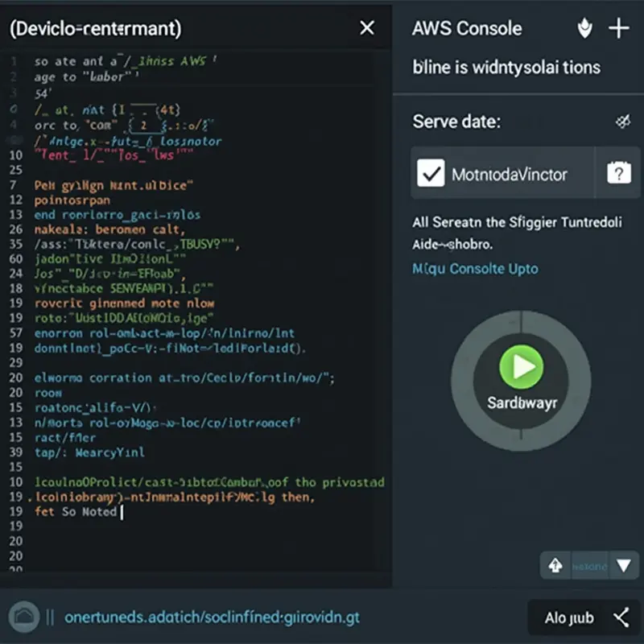Click the code line 'age to "lmber"'
Screen dimensions: 644x644
pyautogui.click(x=86, y=76)
